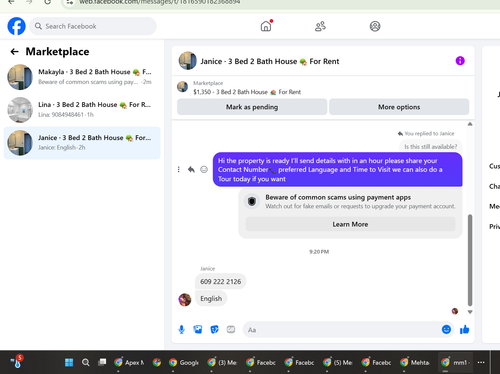The width and height of the screenshot is (500, 374).
Task: Go to Facebook Home icon
Action: 266,26
